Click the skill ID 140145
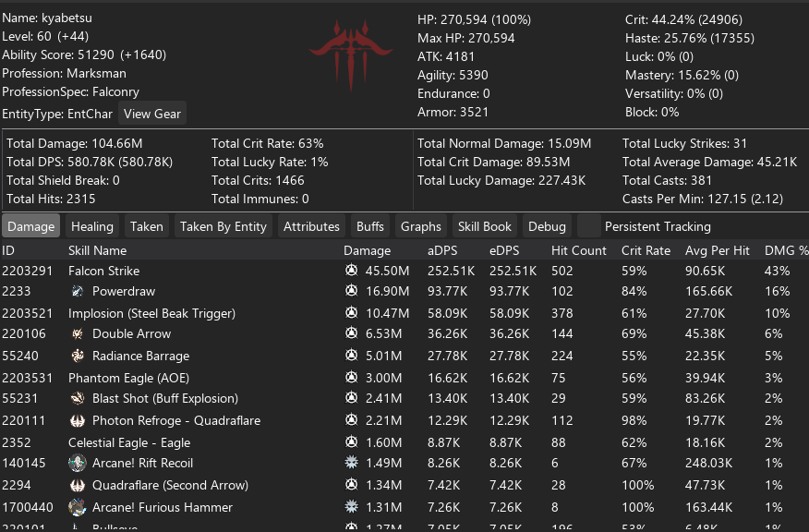Image resolution: width=809 pixels, height=532 pixels. coord(24,463)
